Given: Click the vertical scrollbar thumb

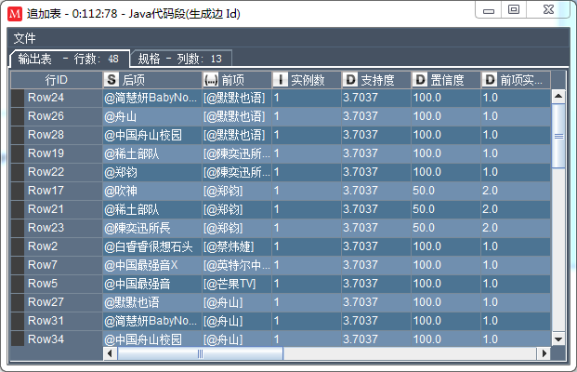Looking at the screenshot, I should pyautogui.click(x=558, y=136).
